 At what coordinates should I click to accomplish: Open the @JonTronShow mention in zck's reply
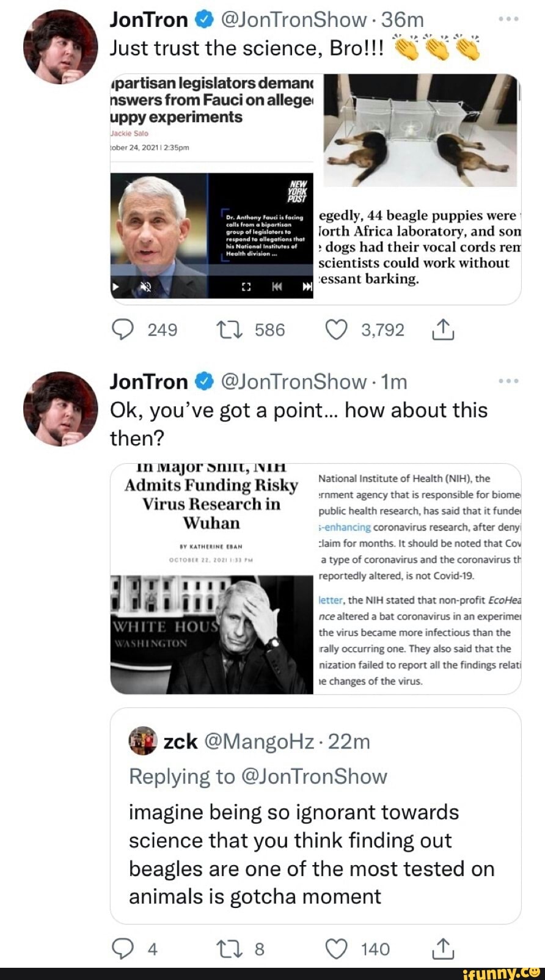coord(314,776)
